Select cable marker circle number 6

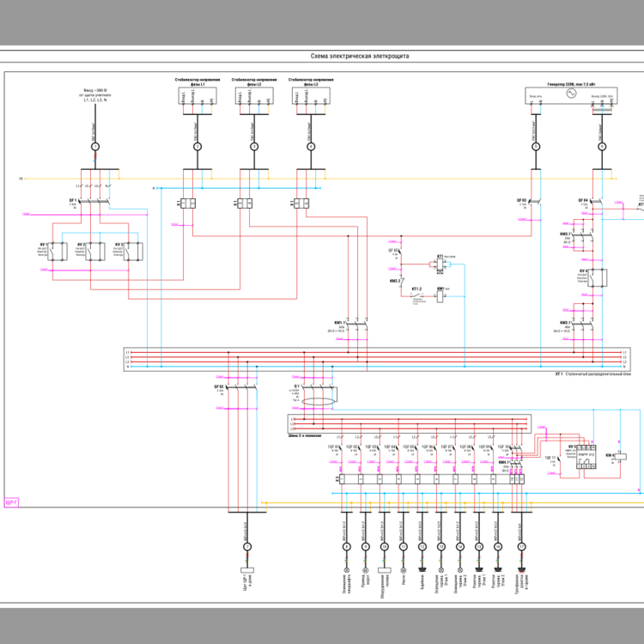tap(602, 147)
